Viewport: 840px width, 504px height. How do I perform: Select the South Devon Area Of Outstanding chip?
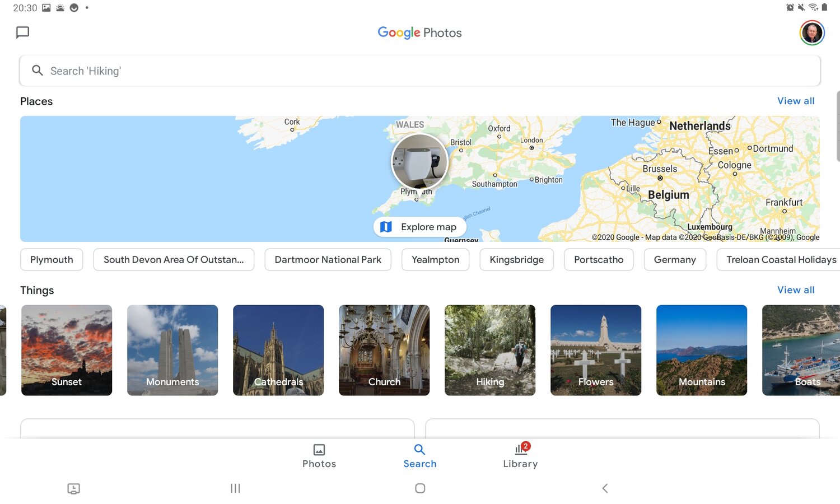coord(174,259)
